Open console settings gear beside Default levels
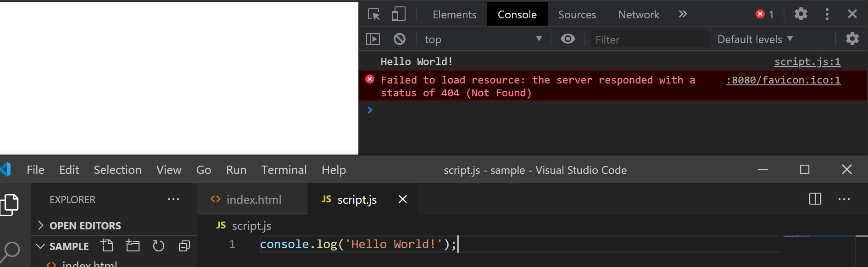 click(x=852, y=39)
